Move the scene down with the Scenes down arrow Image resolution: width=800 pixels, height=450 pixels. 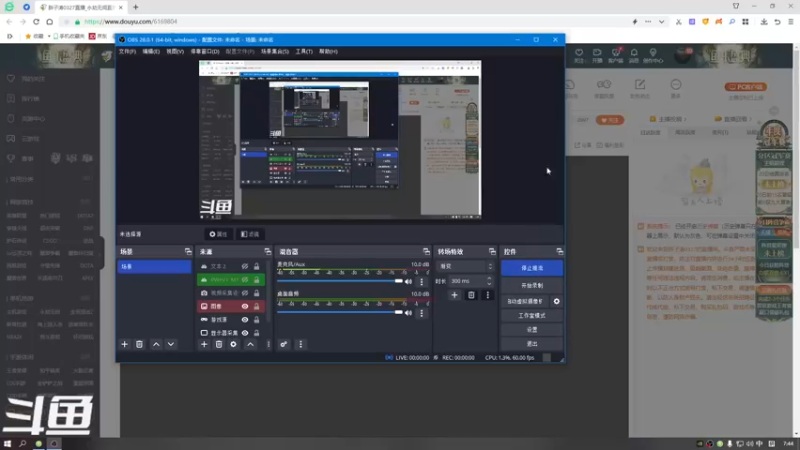point(171,344)
